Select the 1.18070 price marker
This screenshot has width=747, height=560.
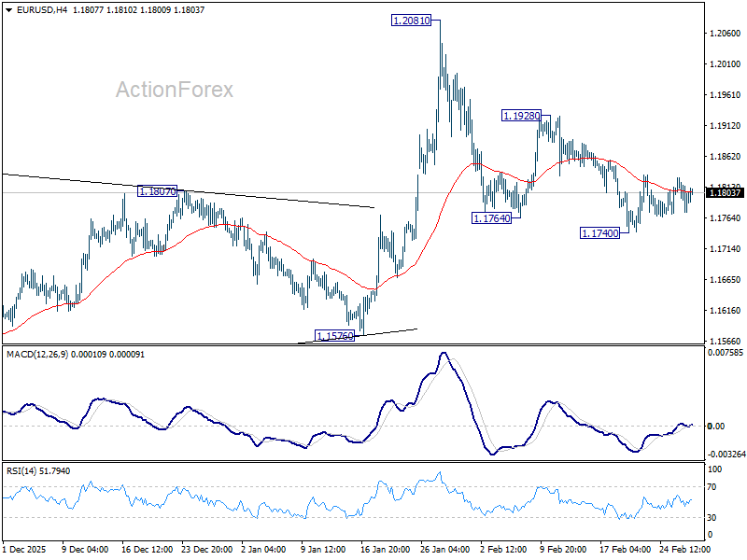point(157,192)
